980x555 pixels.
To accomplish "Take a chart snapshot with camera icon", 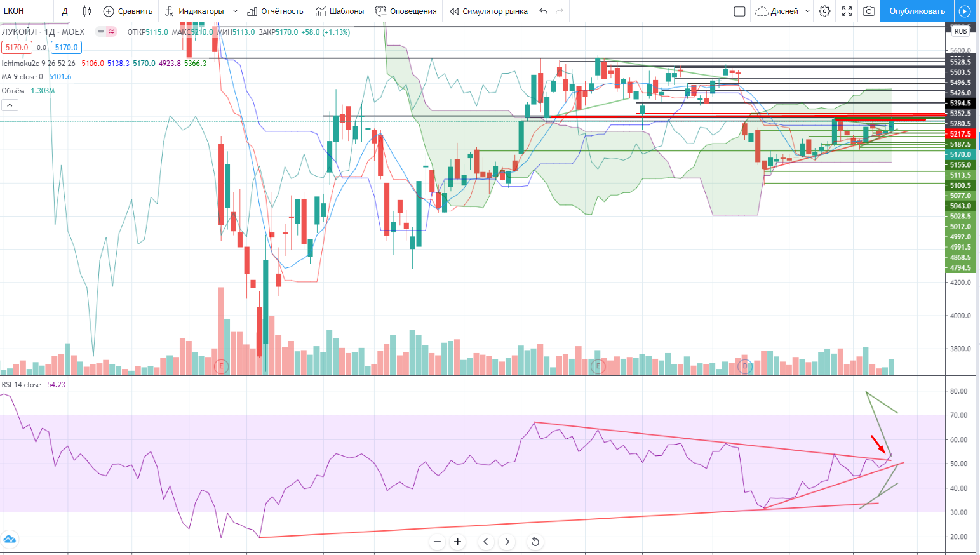I will tap(869, 11).
